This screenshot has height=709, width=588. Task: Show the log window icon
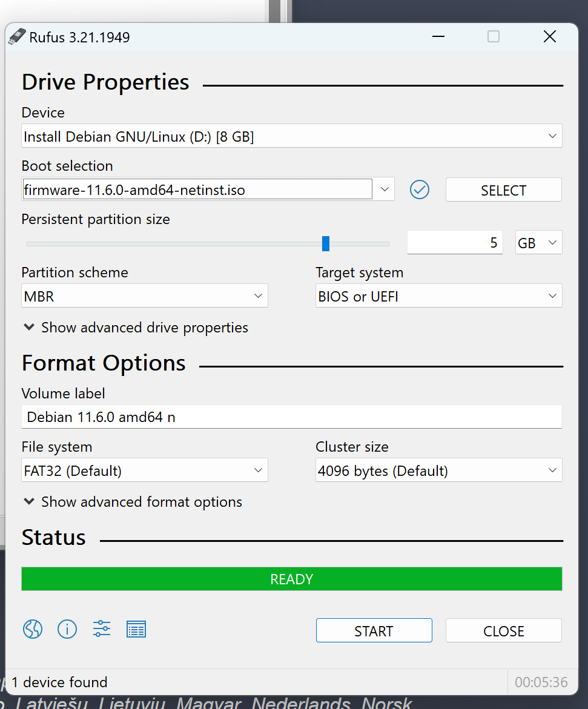(x=136, y=630)
